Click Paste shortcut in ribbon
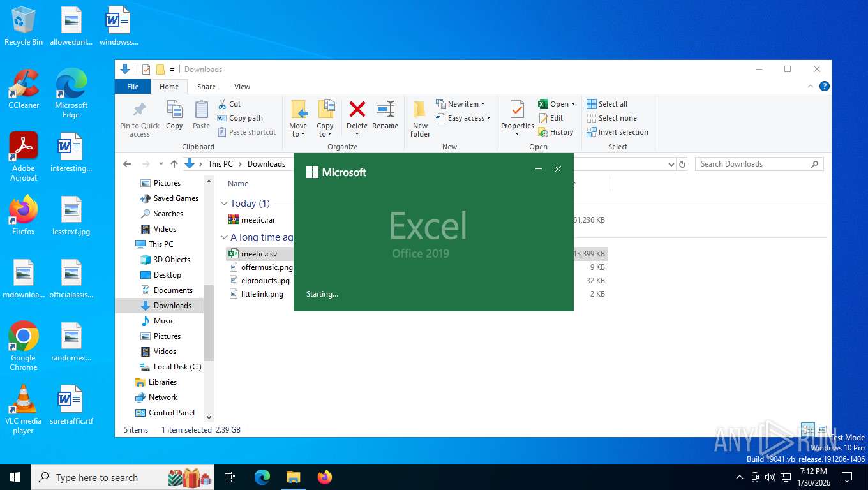 coord(246,132)
